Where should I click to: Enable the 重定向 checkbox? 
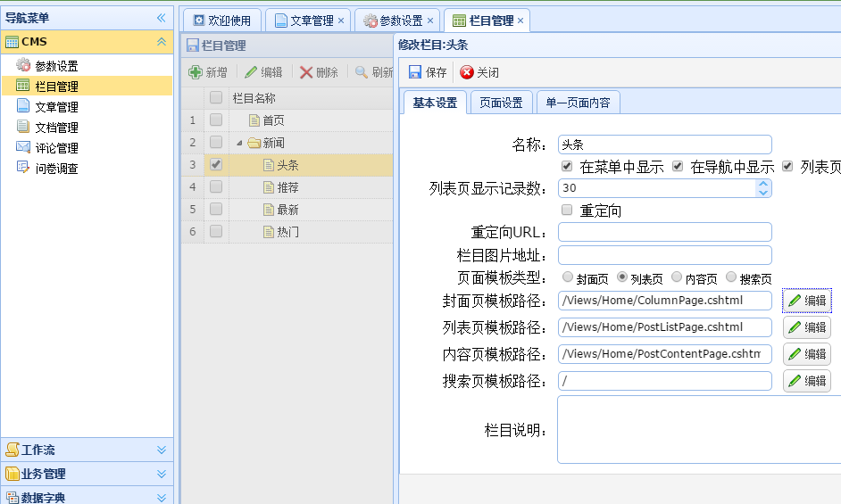[x=566, y=210]
